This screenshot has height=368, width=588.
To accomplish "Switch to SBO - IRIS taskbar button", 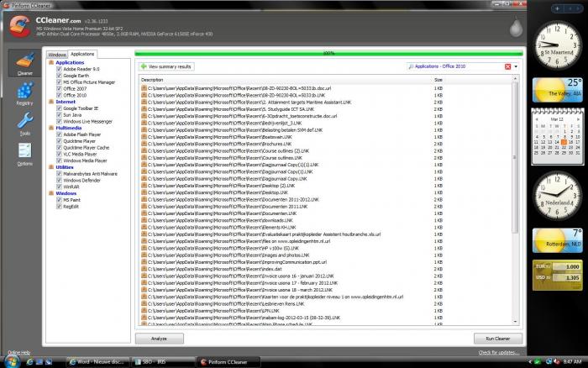I will point(163,362).
